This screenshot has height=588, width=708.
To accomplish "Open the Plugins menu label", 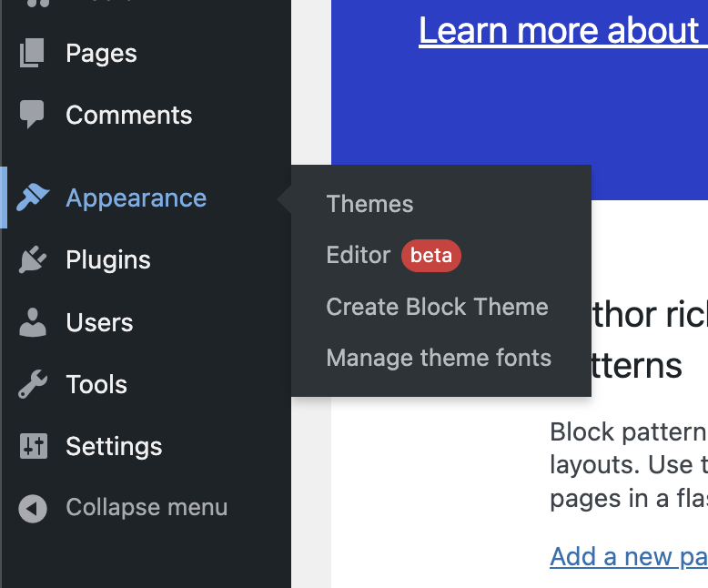I will (108, 259).
